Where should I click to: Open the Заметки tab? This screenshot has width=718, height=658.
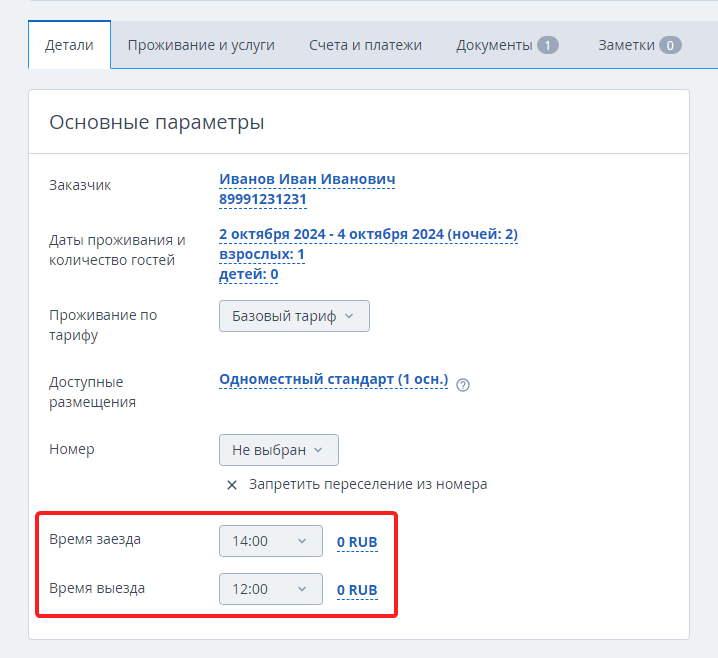[x=640, y=45]
